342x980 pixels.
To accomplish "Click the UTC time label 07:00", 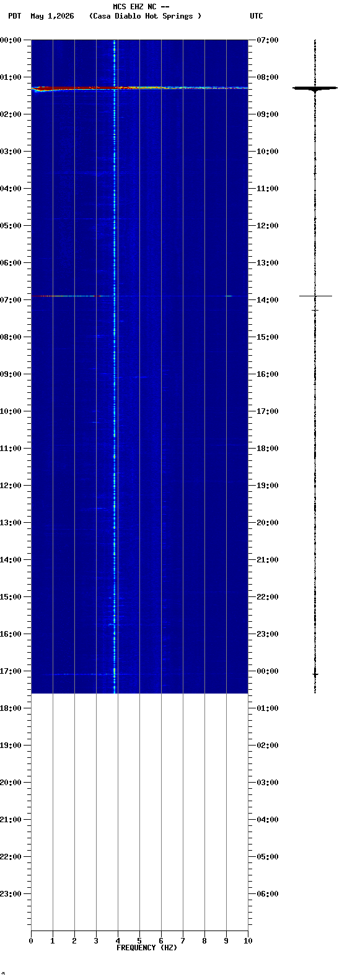I will (x=268, y=40).
